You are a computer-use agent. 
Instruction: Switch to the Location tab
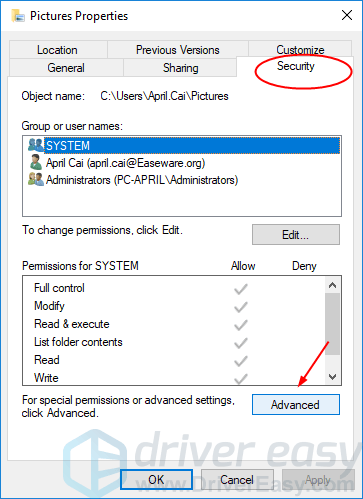[57, 50]
